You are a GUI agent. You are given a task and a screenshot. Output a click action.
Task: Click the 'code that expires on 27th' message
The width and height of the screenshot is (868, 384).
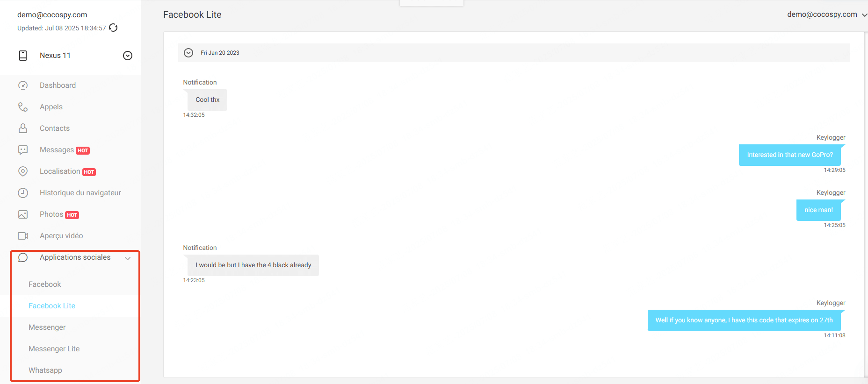click(x=744, y=320)
